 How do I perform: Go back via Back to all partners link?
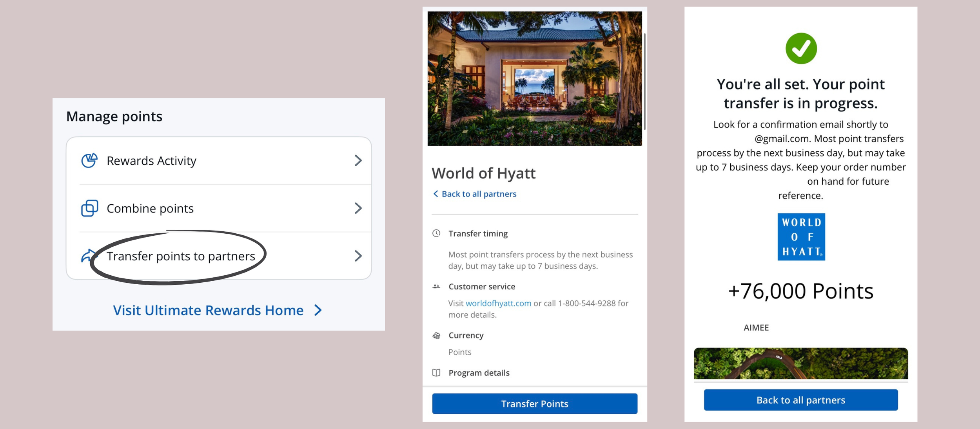478,194
